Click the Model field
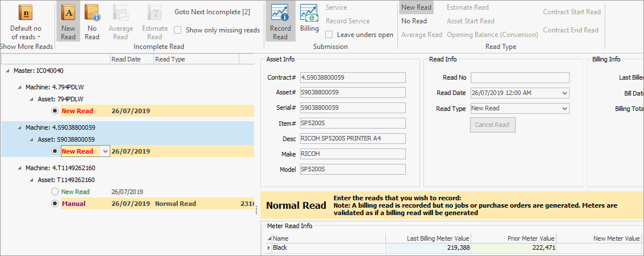This screenshot has width=644, height=256. [x=353, y=170]
